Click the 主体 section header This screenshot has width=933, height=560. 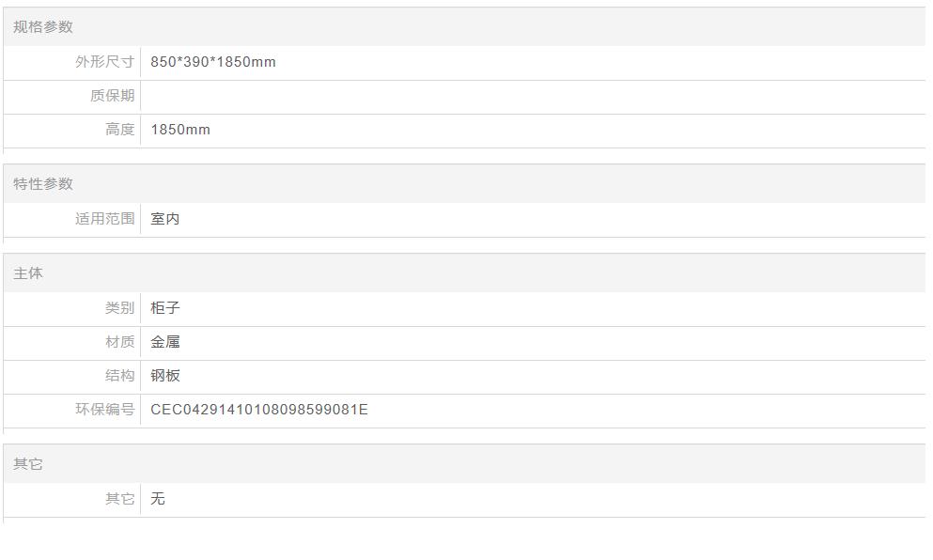28,273
